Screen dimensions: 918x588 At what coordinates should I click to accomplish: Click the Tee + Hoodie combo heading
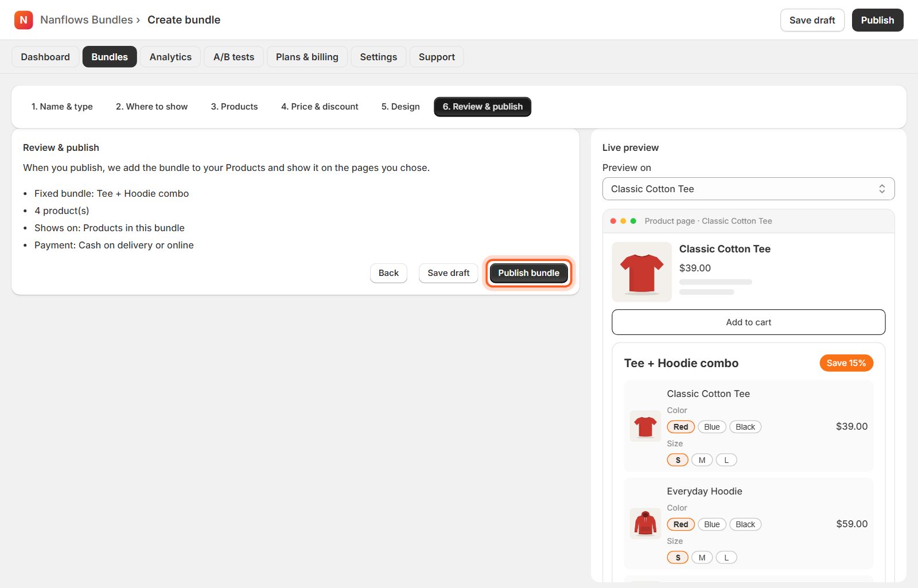point(681,363)
